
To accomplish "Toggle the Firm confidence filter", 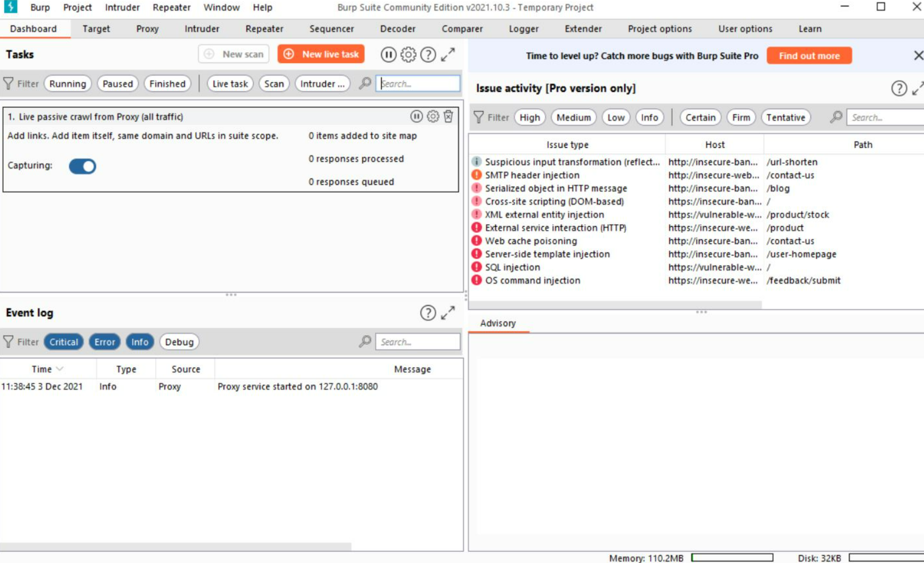I will 741,117.
